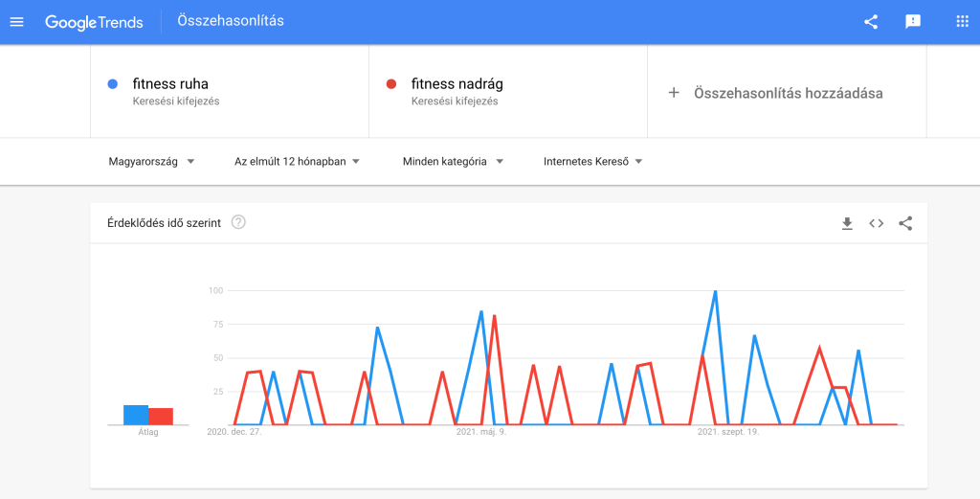Click the plus icon to add comparison

(674, 93)
